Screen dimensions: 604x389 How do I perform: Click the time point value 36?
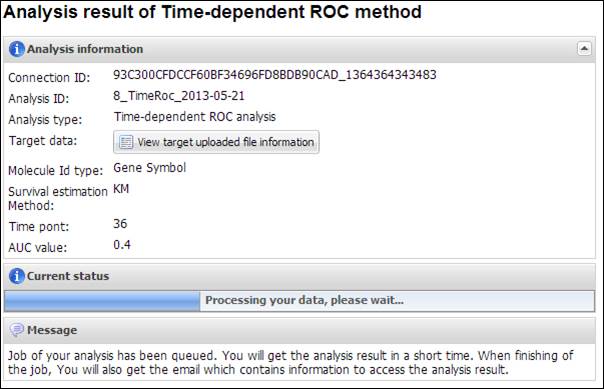(120, 224)
